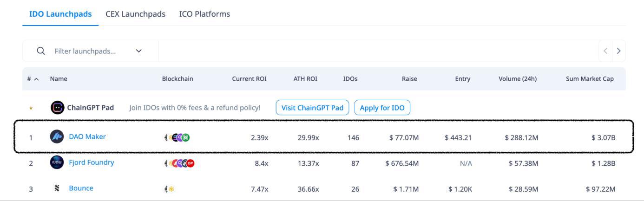Image resolution: width=644 pixels, height=201 pixels.
Task: Open the ICO Platforms tab
Action: (204, 14)
